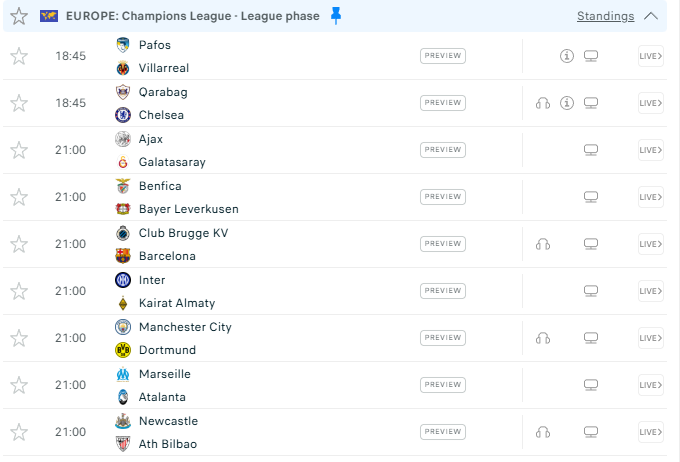The height and width of the screenshot is (462, 680).
Task: Open the Standings link
Action: (x=605, y=16)
